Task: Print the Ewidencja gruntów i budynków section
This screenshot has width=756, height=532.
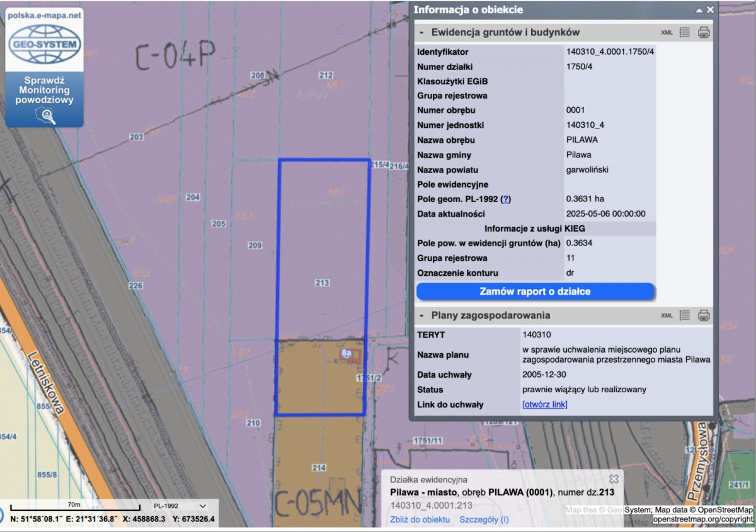Action: [x=704, y=32]
